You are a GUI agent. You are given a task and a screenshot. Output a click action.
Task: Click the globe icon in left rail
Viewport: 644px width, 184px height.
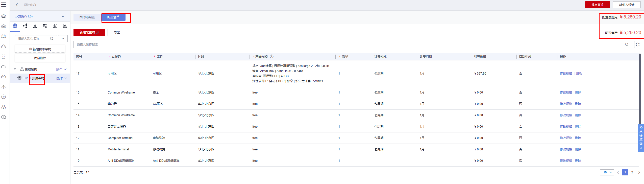pos(4,117)
